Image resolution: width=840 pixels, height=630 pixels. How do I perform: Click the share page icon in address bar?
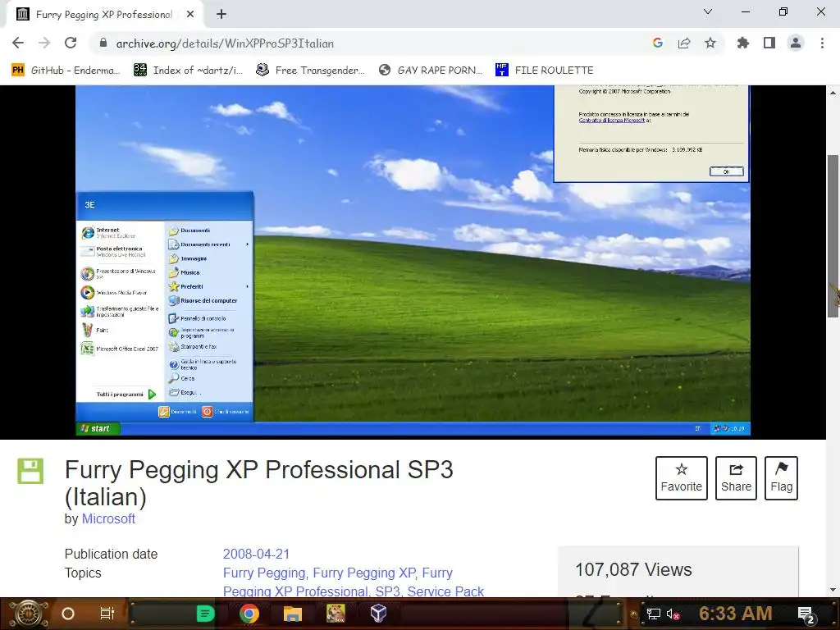coord(684,43)
